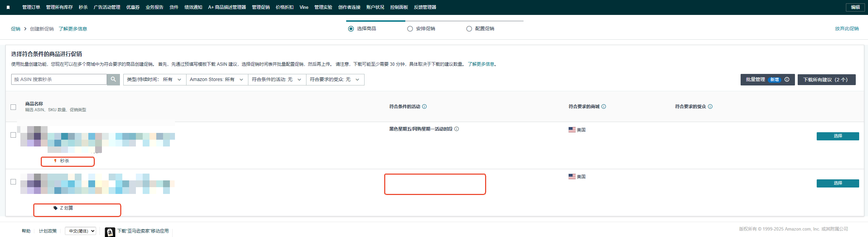Expand the Amazon Stores filter dropdown

click(217, 80)
